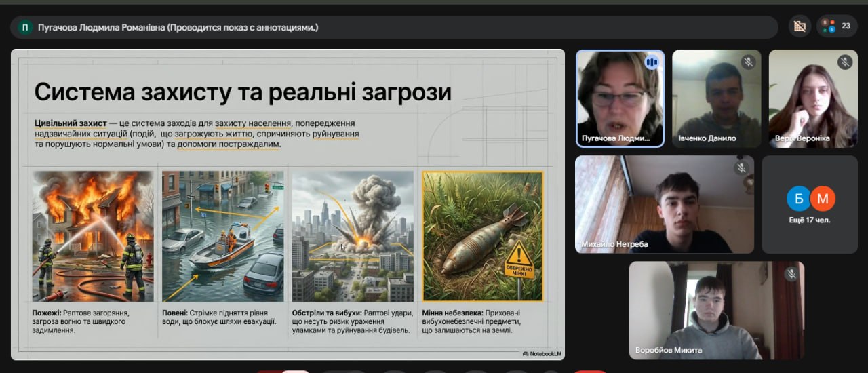The width and height of the screenshot is (868, 373).
Task: Select the Михайло Нетреба video tile
Action: (665, 205)
